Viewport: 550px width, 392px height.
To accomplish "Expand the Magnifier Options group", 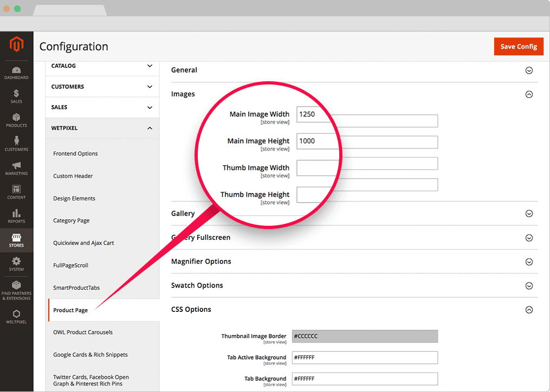I will (x=529, y=262).
